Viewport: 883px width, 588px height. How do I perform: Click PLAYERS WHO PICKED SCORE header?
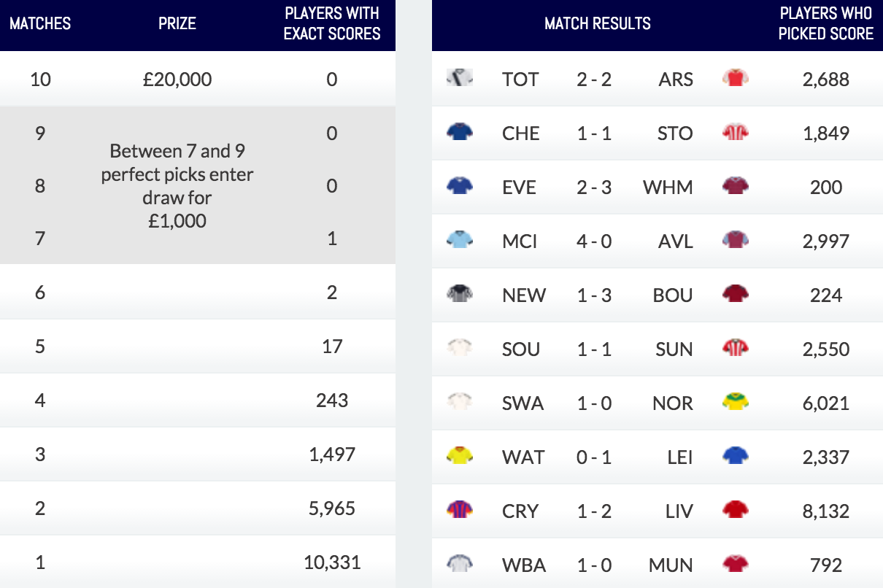tap(826, 23)
